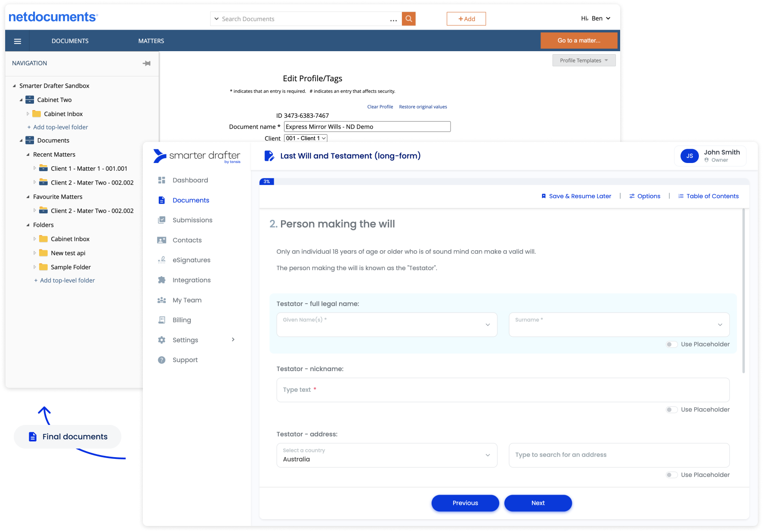Turn on Use Placeholder for testator address
The width and height of the screenshot is (763, 532).
671,475
